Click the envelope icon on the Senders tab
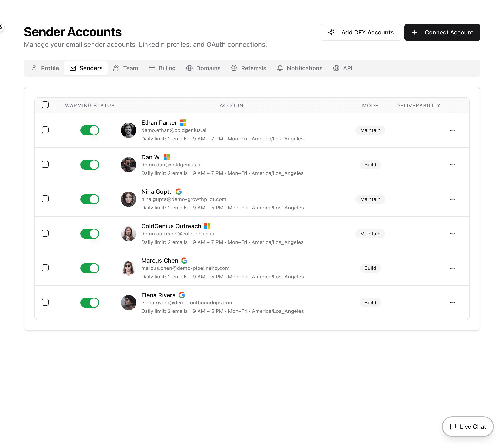This screenshot has height=447, width=504. 73,68
